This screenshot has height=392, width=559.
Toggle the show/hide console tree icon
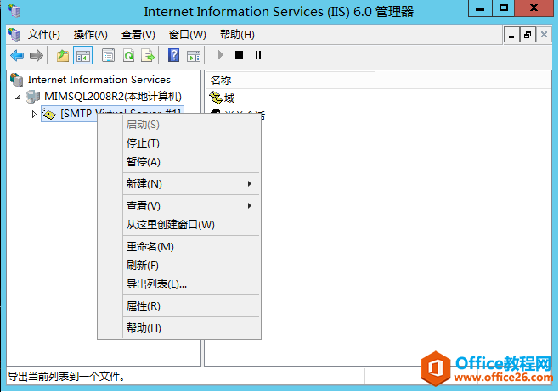[x=83, y=55]
